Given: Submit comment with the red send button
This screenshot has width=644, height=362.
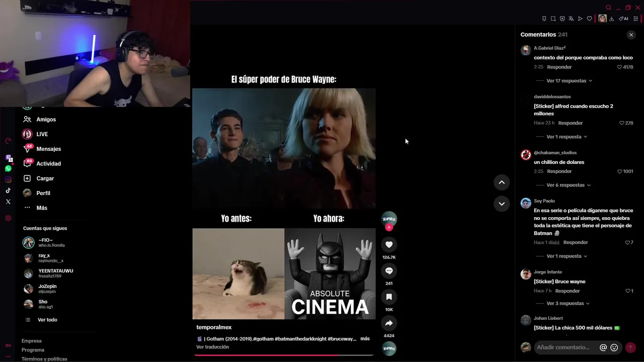Looking at the screenshot, I should (x=630, y=347).
